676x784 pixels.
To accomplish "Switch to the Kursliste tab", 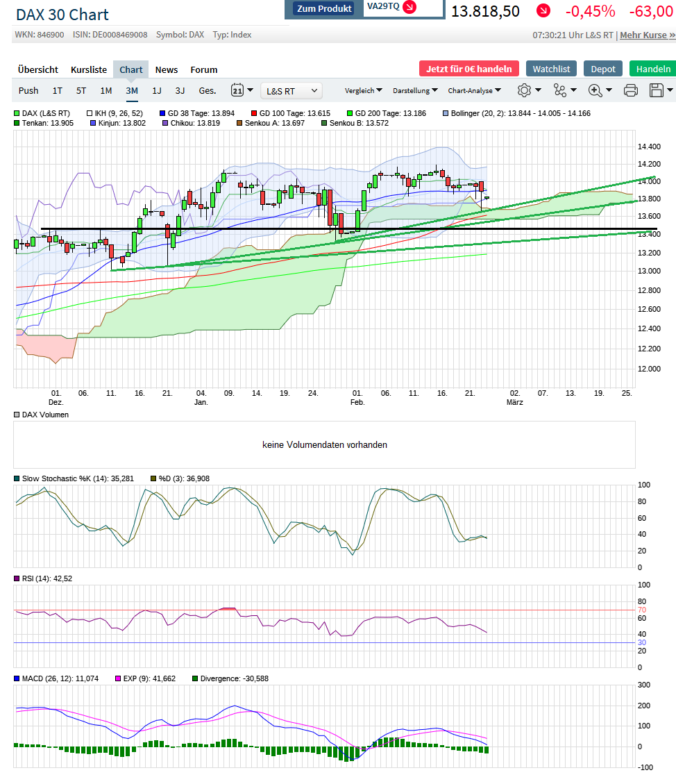I will tap(89, 69).
